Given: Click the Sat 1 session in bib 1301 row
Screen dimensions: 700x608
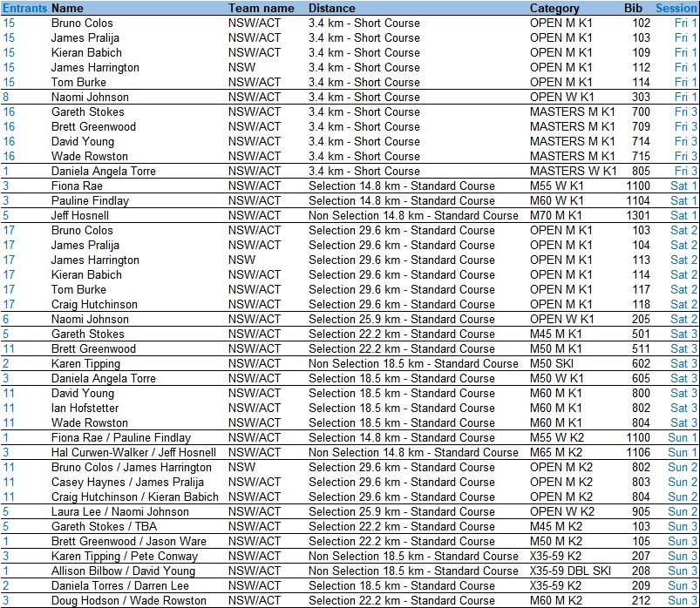Looking at the screenshot, I should [683, 216].
